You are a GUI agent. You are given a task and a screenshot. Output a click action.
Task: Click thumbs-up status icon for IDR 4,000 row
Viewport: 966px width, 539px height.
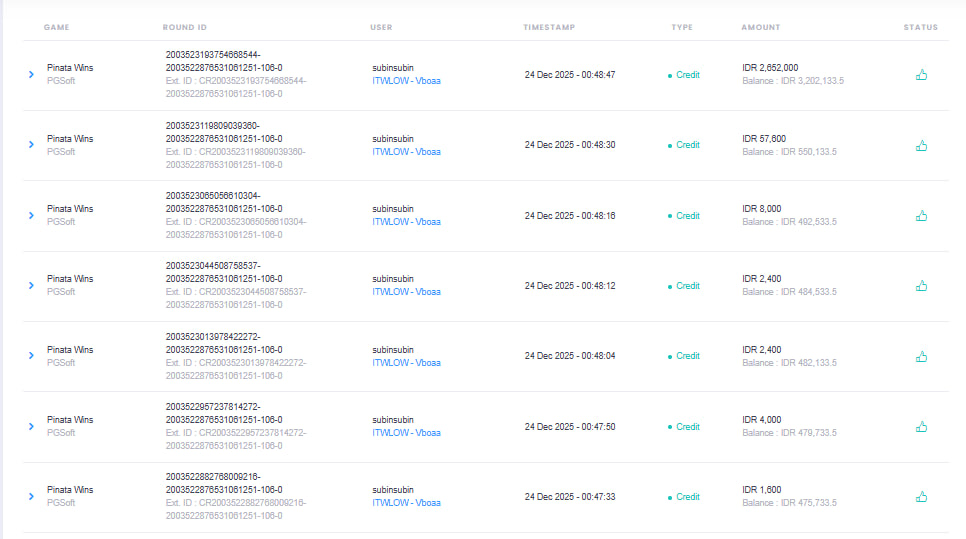tap(921, 427)
